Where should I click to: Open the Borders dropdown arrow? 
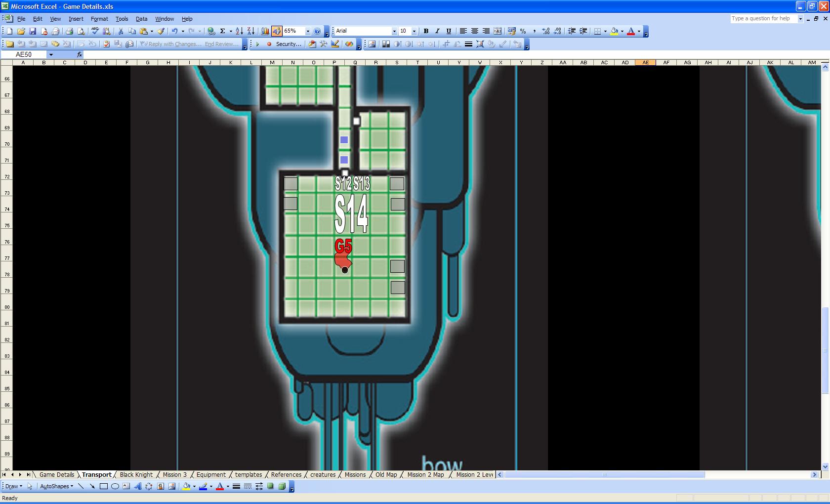tap(605, 31)
